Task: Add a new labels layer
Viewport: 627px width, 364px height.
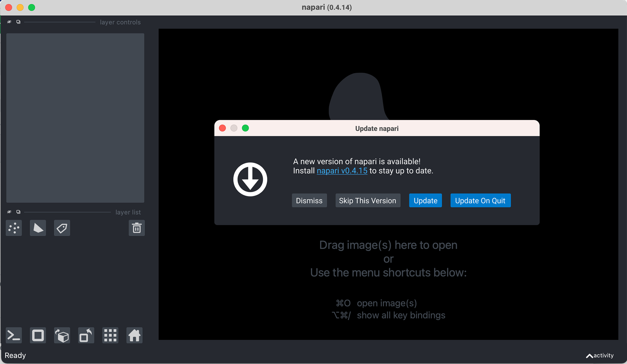Action: (62, 228)
